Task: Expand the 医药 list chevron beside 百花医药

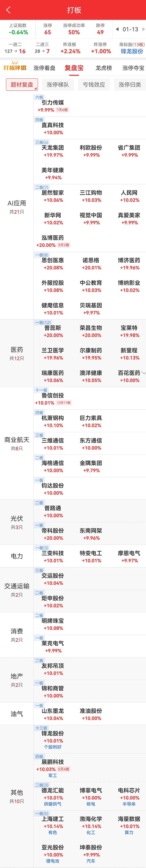Action: pyautogui.click(x=144, y=373)
